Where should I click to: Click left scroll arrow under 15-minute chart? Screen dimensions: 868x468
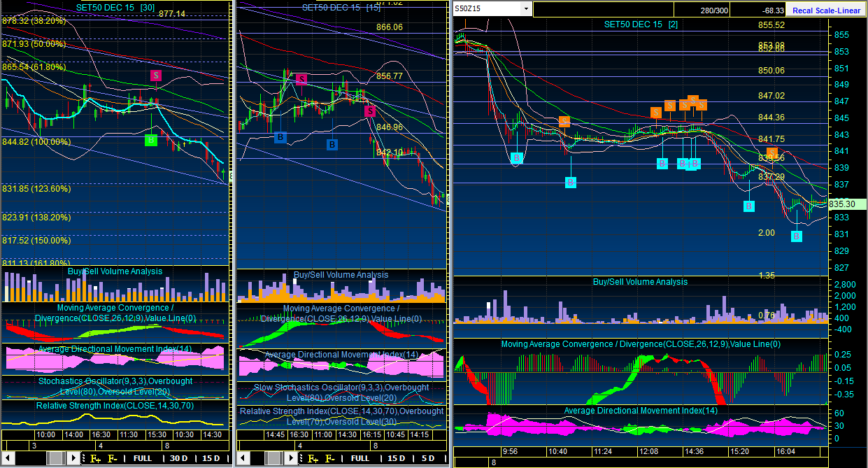point(243,458)
